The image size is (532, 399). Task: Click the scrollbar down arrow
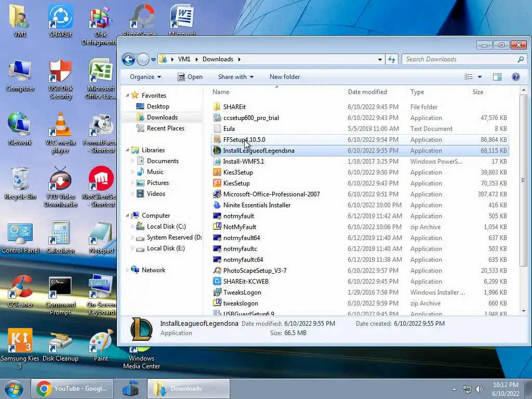tap(524, 311)
